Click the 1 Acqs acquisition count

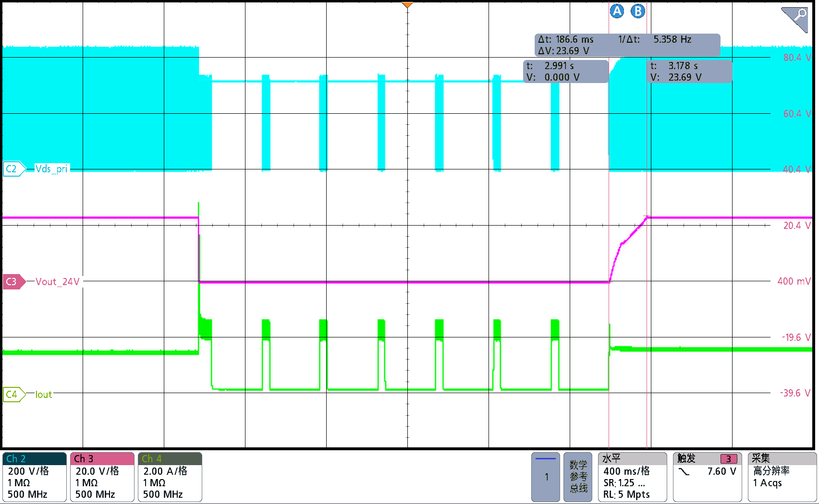(767, 483)
